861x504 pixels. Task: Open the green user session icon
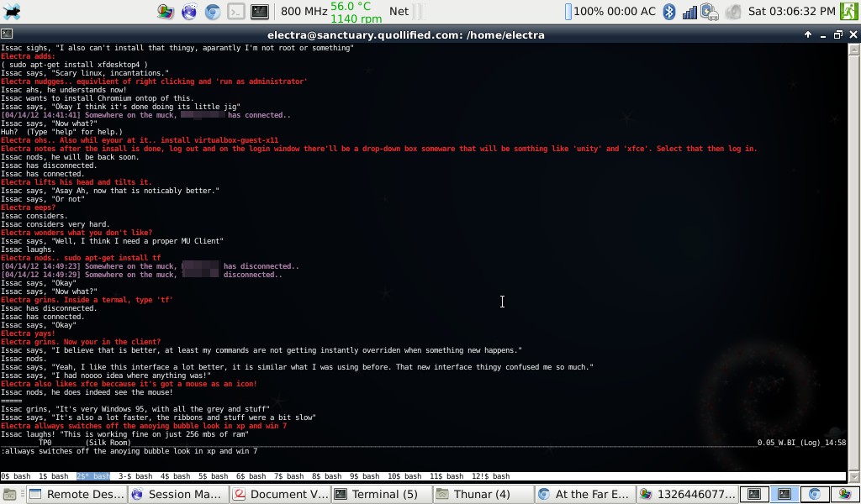click(x=848, y=11)
